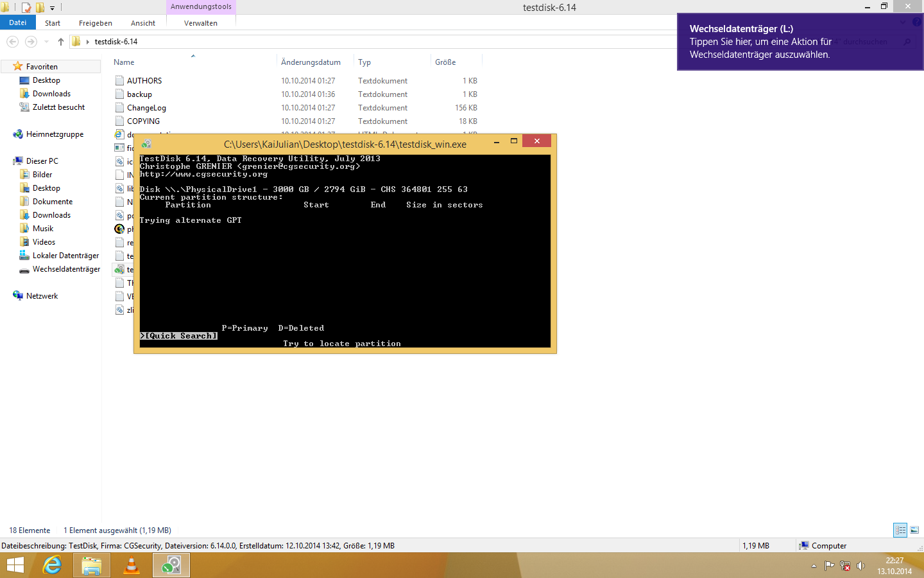Open Downloads under Dieser PC
This screenshot has width=924, height=578.
tap(51, 215)
